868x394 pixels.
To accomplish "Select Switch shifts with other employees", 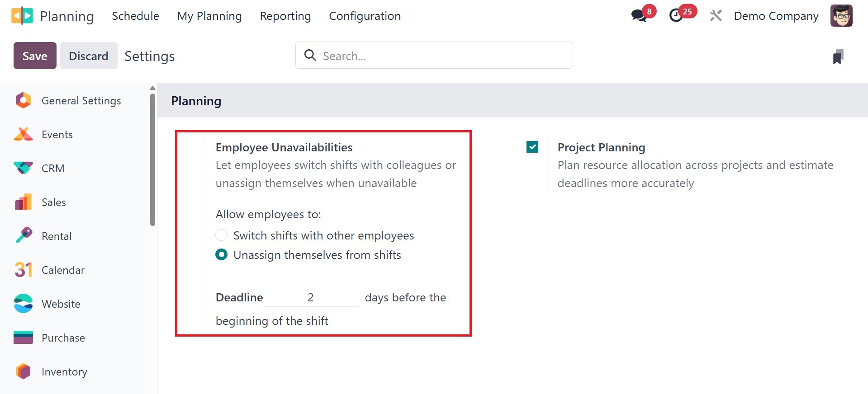I will tap(222, 235).
